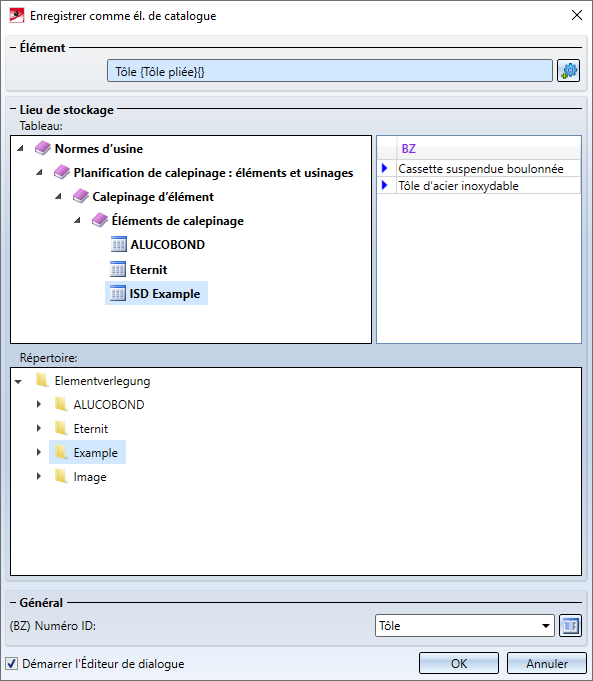Collapse the Elementverlegung folder
593x681 pixels.
click(18, 381)
